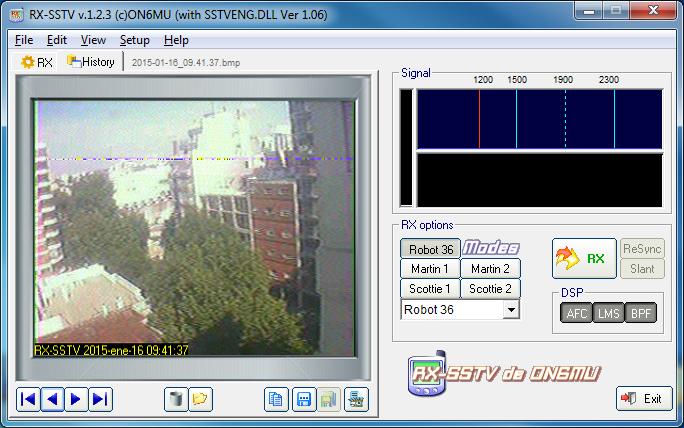Click the icon right of the greyed save-all
684x428 pixels.
click(356, 399)
